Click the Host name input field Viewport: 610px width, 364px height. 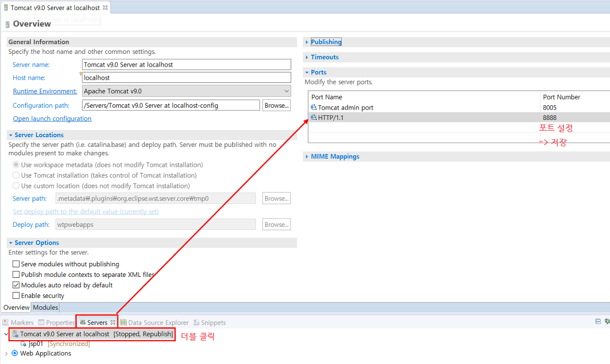pyautogui.click(x=186, y=78)
